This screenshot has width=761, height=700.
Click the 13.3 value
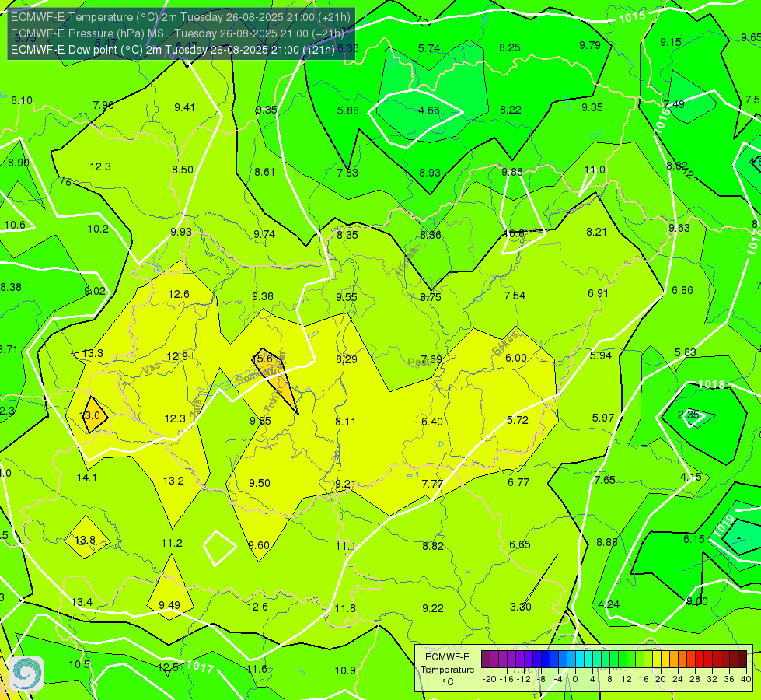[x=93, y=353]
